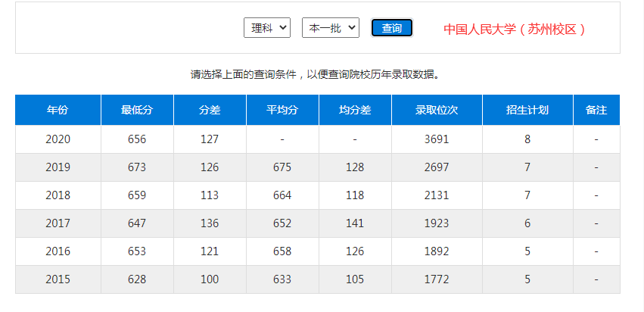The width and height of the screenshot is (644, 312).
Task: Click average score 652 in 2017 row
Action: pos(282,223)
